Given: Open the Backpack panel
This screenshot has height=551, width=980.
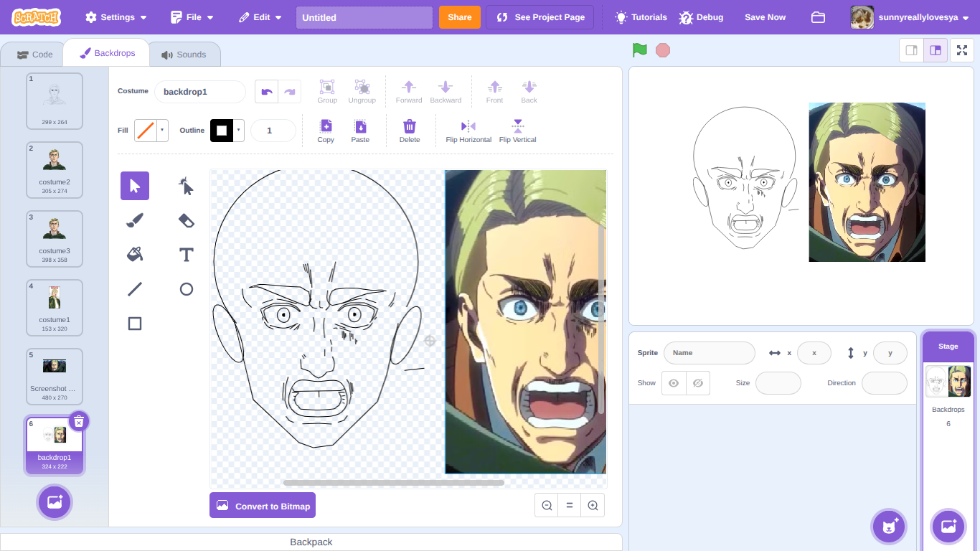Looking at the screenshot, I should point(311,542).
